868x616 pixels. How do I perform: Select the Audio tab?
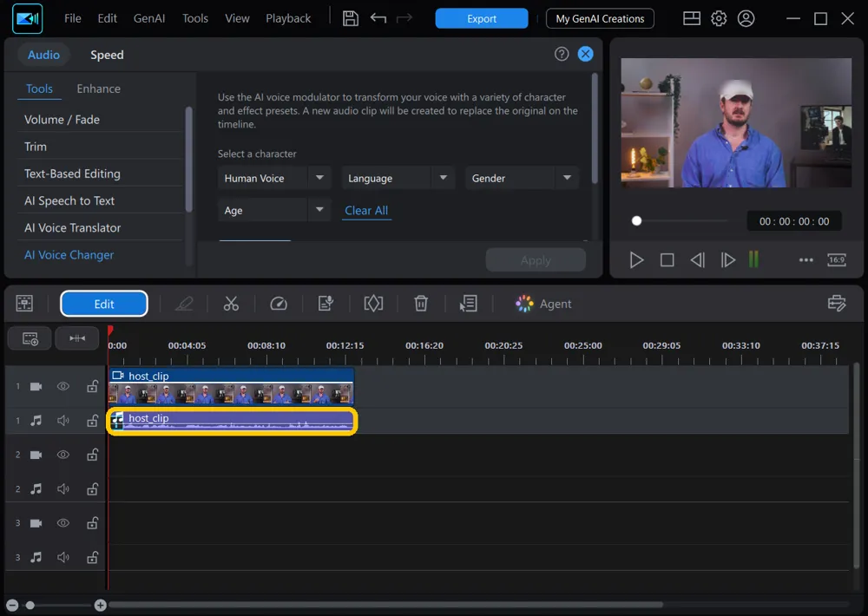pos(43,55)
